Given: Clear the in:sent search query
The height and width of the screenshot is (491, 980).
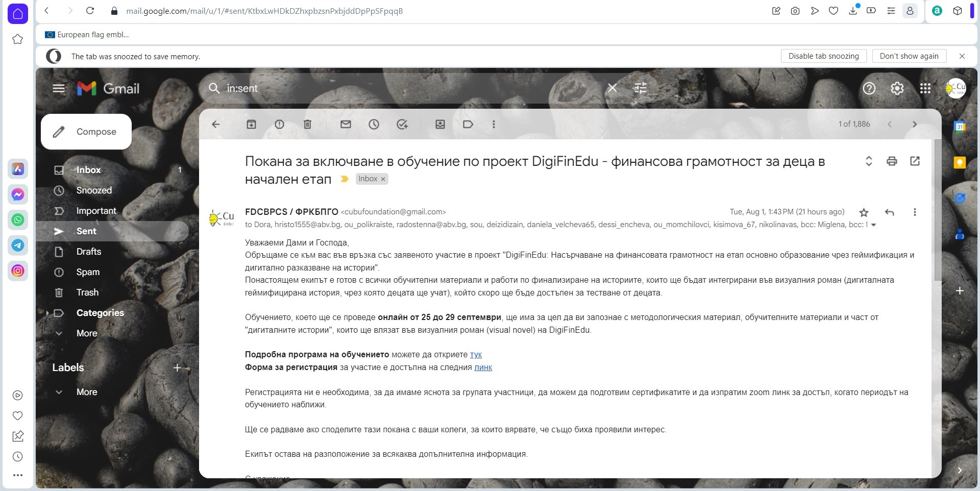Looking at the screenshot, I should tap(612, 88).
